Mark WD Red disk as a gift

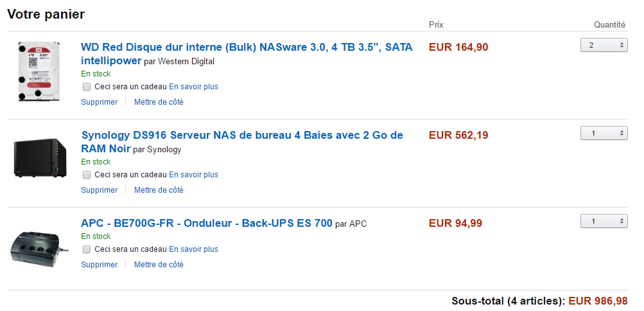click(87, 87)
